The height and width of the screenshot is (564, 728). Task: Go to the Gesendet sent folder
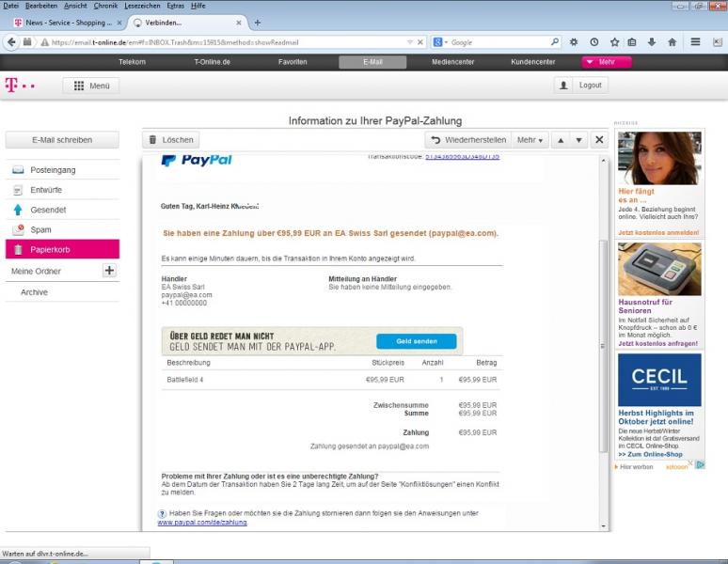pyautogui.click(x=48, y=210)
